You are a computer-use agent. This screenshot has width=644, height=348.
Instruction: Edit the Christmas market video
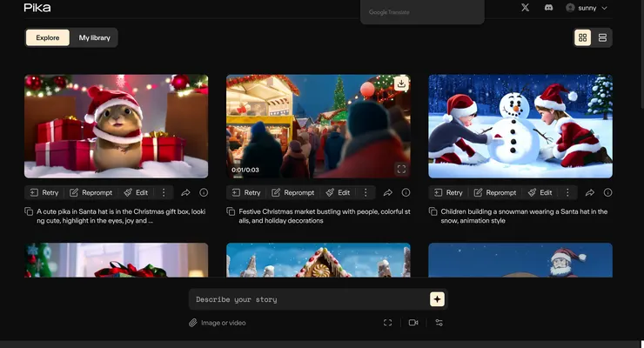pyautogui.click(x=338, y=192)
